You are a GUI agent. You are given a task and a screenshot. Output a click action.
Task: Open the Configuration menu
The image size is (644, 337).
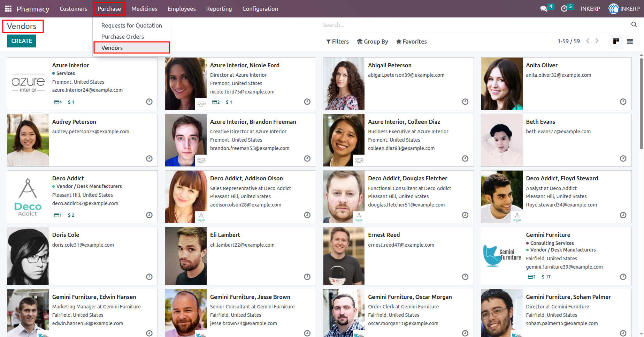(x=260, y=9)
